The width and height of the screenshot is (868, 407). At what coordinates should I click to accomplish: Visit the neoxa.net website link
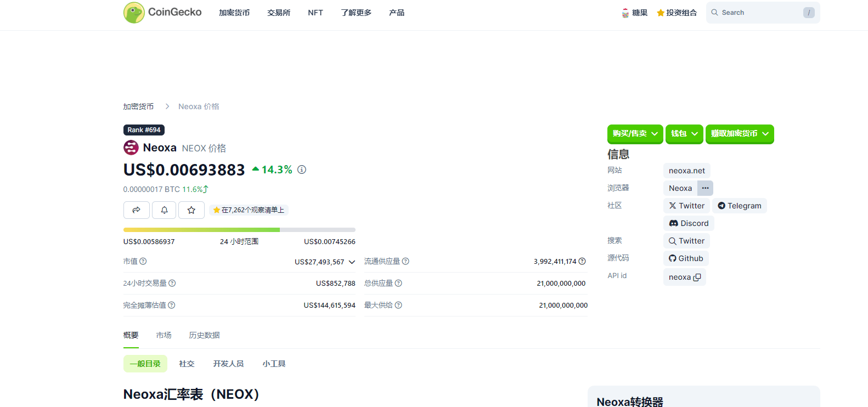686,171
